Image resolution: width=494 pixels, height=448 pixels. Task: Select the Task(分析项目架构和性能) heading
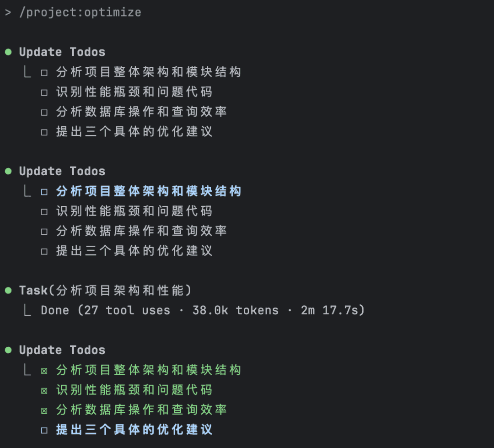click(105, 291)
